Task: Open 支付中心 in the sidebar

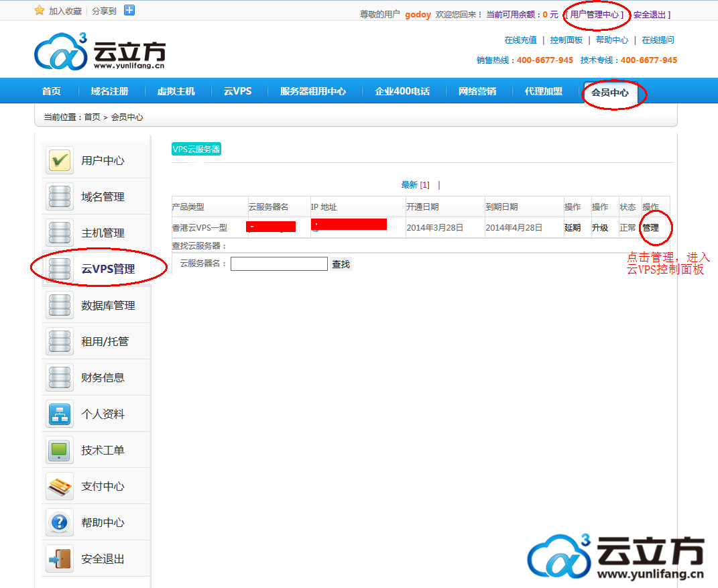Action: [103, 486]
